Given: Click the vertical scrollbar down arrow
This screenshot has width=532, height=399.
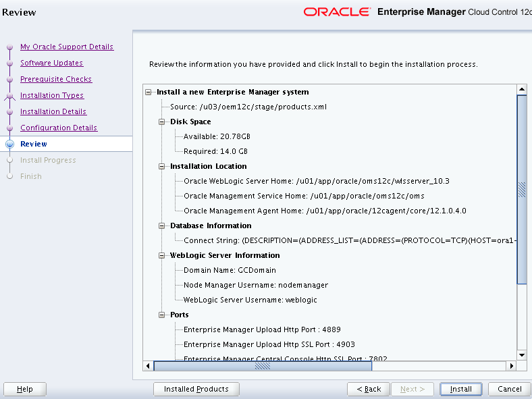Looking at the screenshot, I should [521, 354].
